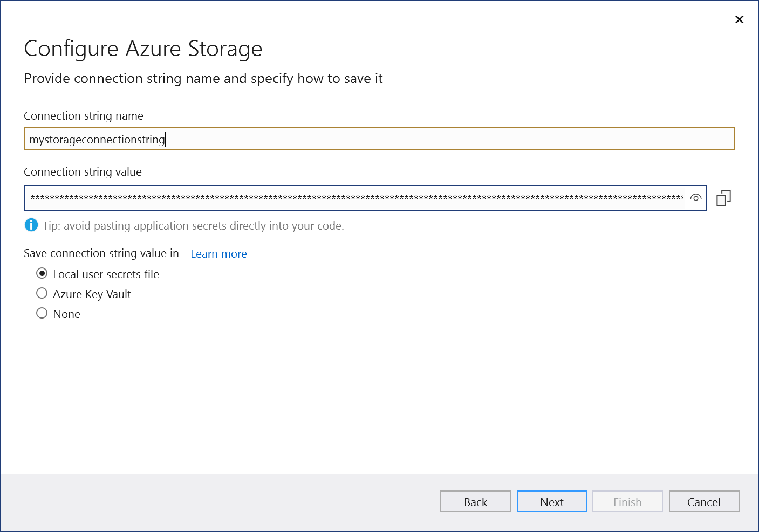Open the Learn more link
Viewport: 759px width, 532px height.
tap(218, 253)
